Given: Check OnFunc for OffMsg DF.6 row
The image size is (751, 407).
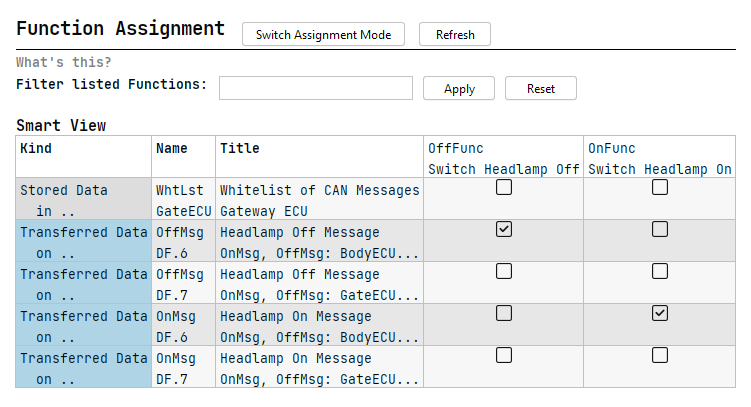Looking at the screenshot, I should (x=660, y=229).
